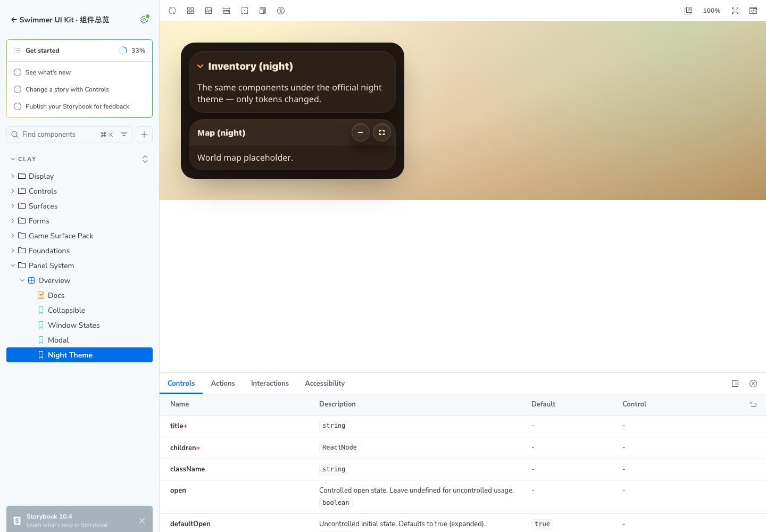766x532 pixels.
Task: Click the tag filter icon in search
Action: point(124,135)
